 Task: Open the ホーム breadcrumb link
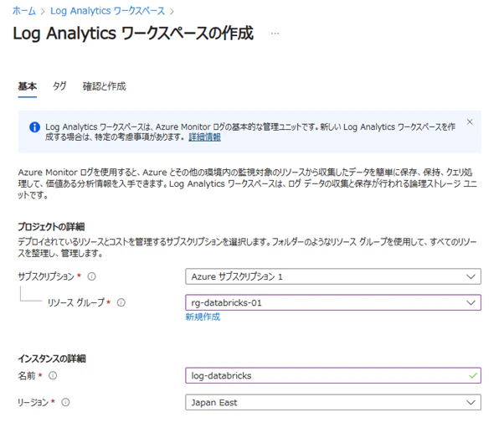pos(24,11)
